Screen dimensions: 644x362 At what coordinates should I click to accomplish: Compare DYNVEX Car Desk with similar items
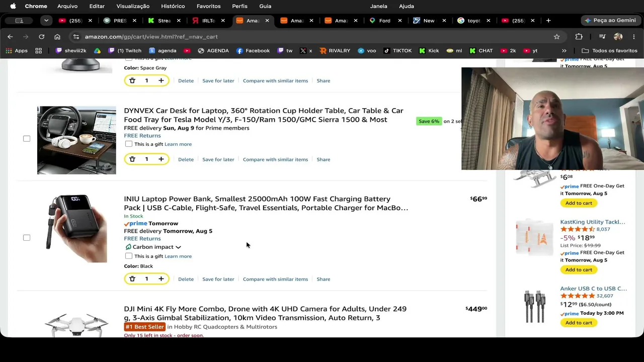point(275,159)
